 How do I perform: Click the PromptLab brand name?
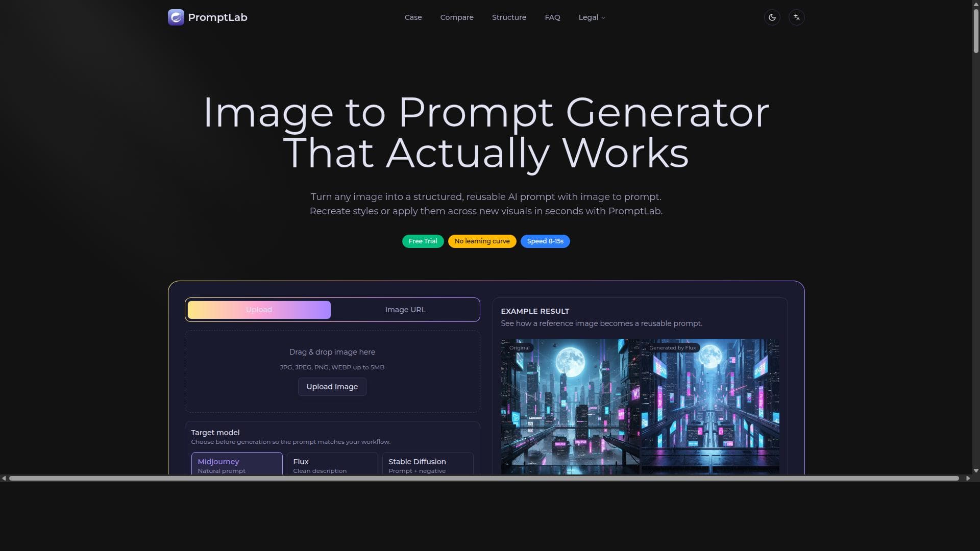point(218,17)
